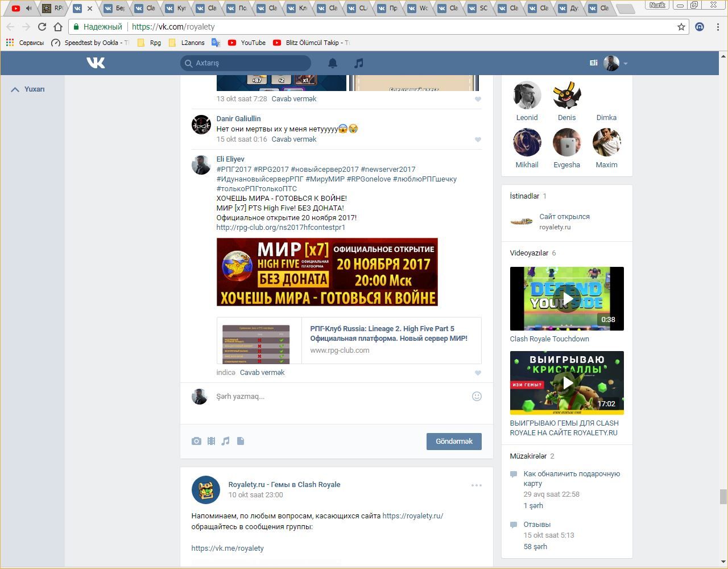Open https://vk.me/royalety link
The image size is (728, 569).
[227, 549]
